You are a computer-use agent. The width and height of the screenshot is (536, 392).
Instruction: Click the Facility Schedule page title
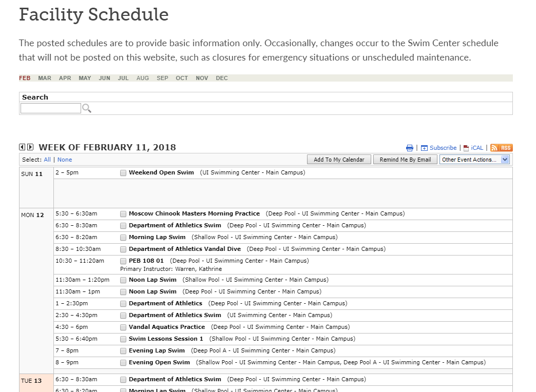(93, 15)
